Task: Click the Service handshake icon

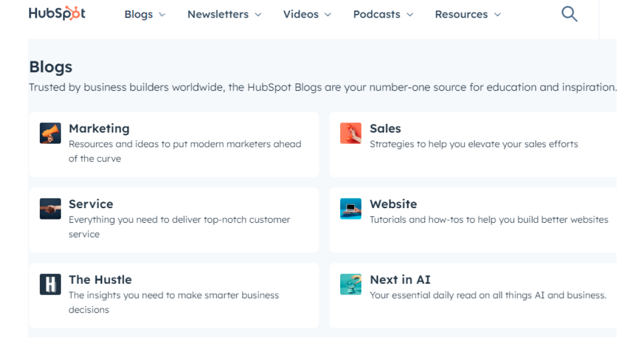Action: coord(50,209)
